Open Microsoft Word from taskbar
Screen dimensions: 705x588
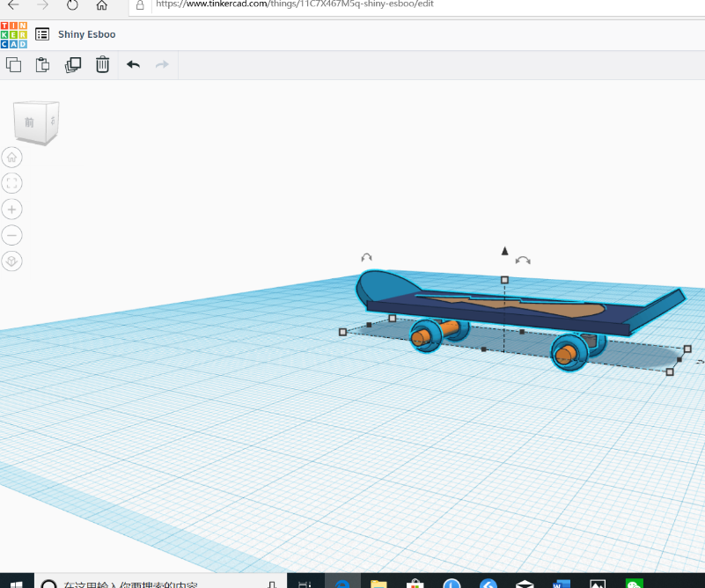562,583
